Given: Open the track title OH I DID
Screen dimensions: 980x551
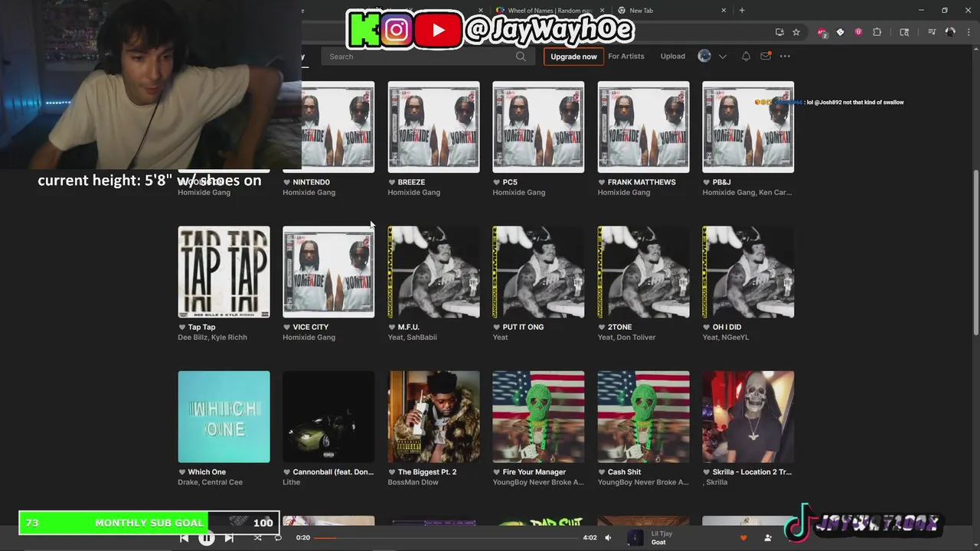Looking at the screenshot, I should pos(727,327).
